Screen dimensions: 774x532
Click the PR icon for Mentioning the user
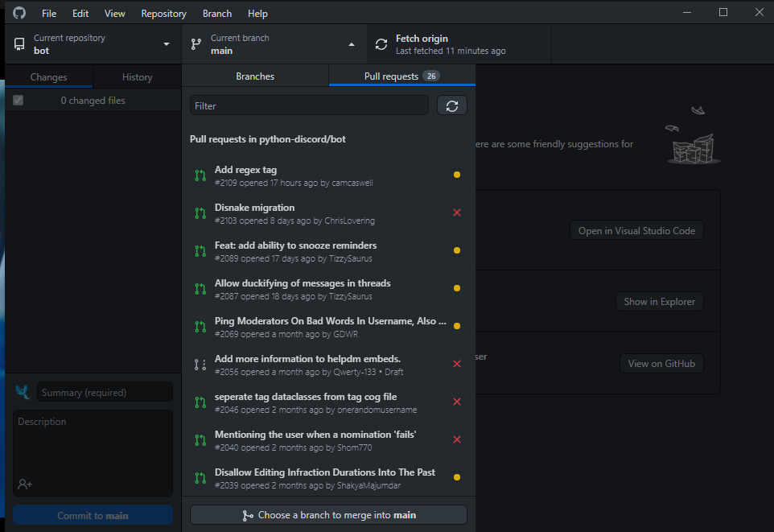[200, 440]
